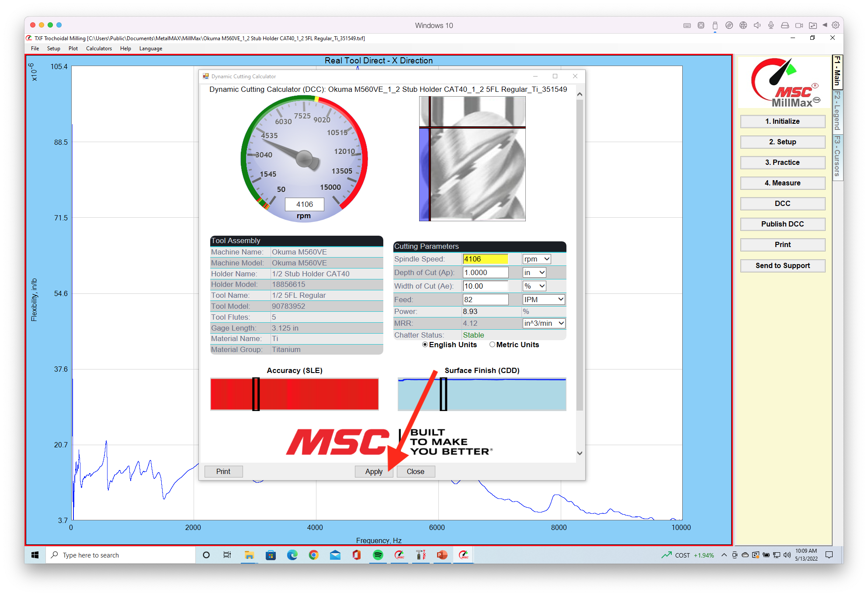Click the Spindle Speed input field
Image resolution: width=868 pixels, height=596 pixels.
click(x=486, y=259)
